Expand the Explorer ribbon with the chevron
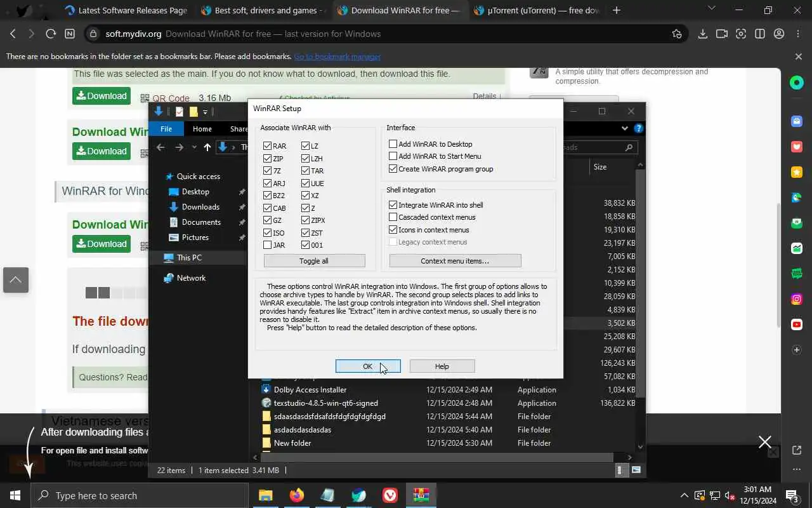The height and width of the screenshot is (508, 812). 625,128
